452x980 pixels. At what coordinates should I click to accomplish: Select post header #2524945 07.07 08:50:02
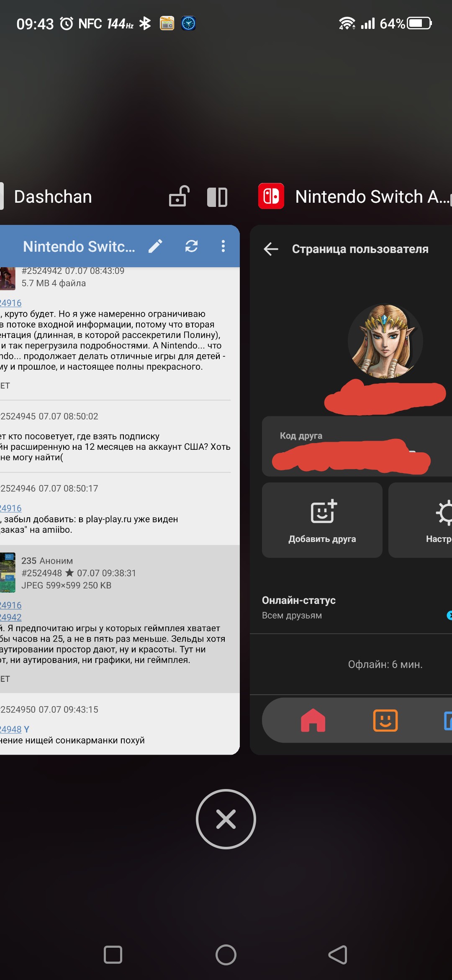pos(49,416)
